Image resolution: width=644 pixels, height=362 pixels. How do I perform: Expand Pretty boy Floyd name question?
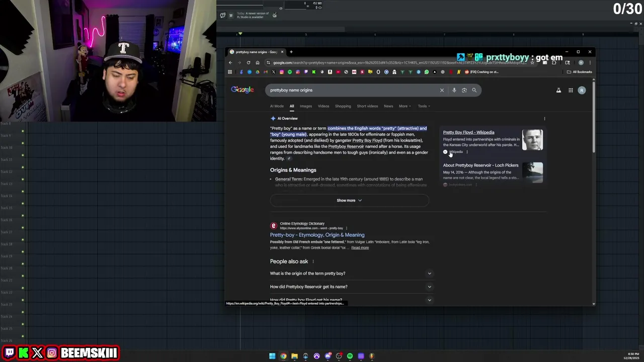click(351, 300)
